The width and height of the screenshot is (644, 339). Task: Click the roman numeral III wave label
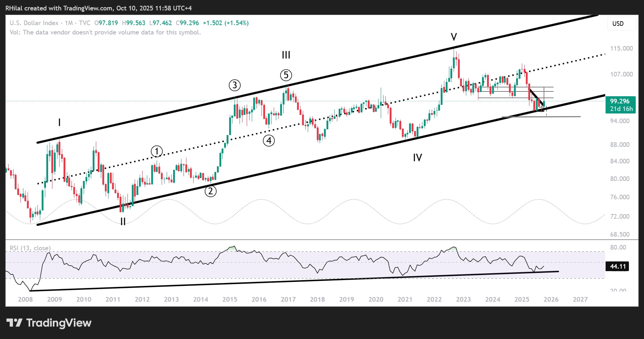click(286, 55)
